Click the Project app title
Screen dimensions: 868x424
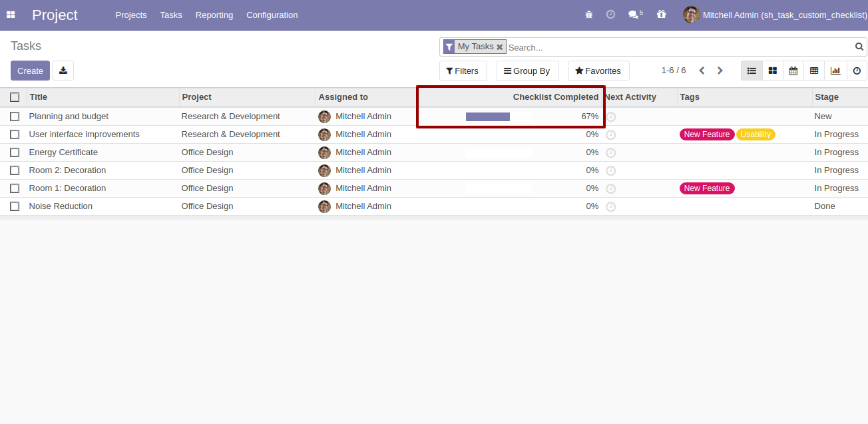[x=55, y=15]
